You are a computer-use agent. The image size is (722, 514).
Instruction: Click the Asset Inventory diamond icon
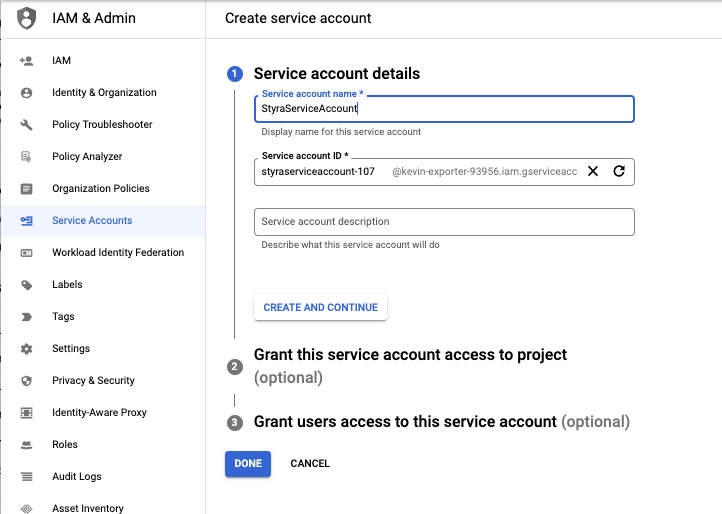pyautogui.click(x=27, y=508)
